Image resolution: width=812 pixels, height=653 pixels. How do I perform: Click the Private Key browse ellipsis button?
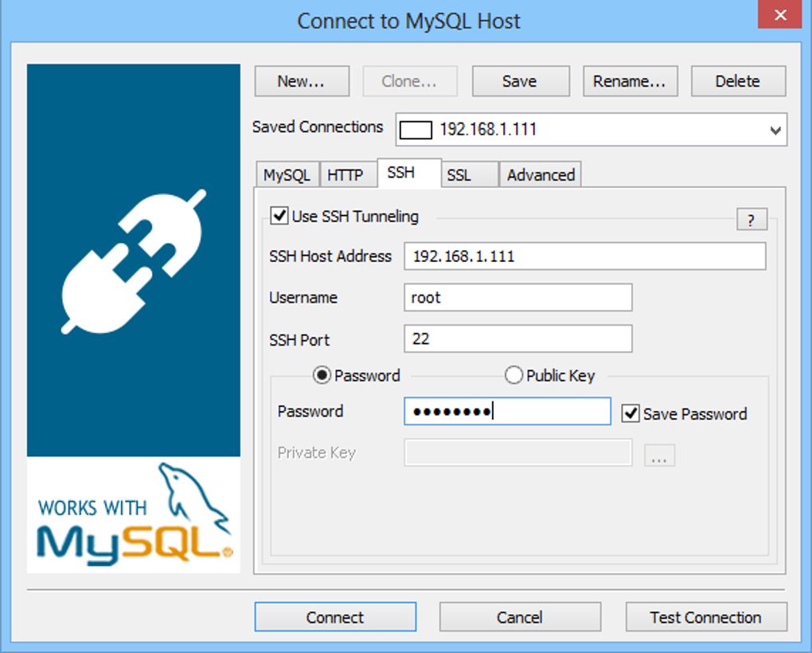(x=659, y=455)
